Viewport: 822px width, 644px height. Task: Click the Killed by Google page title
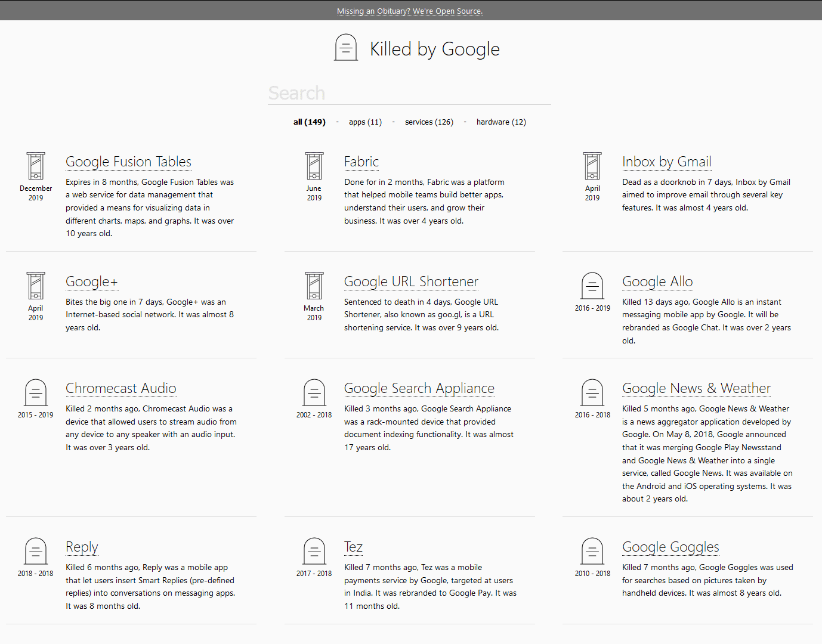[x=434, y=49]
